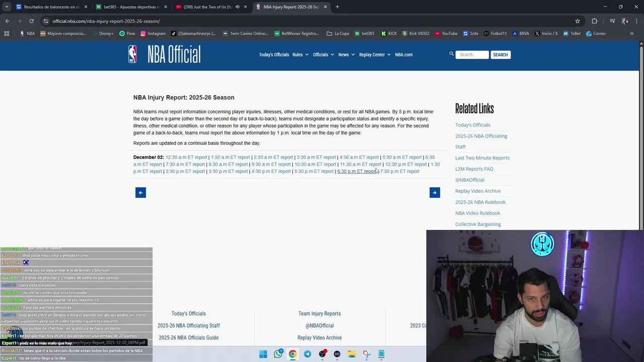Open KICK bookmark
The width and height of the screenshot is (644, 362).
389,34
